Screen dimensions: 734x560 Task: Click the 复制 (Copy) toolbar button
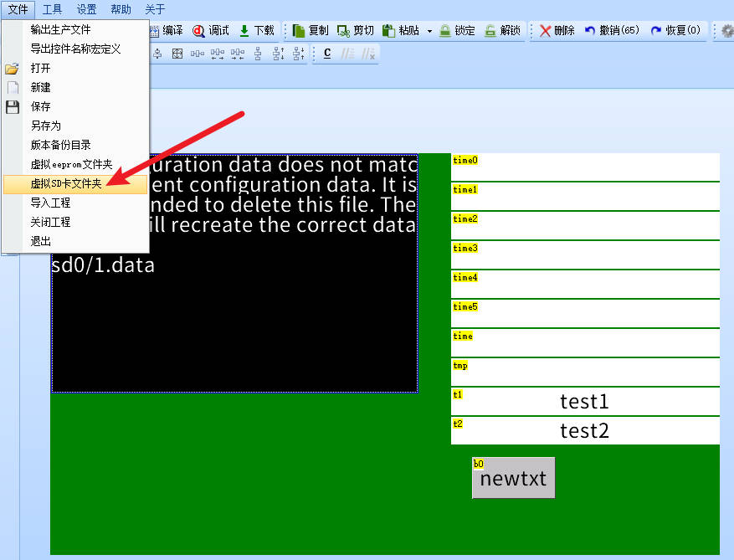(311, 31)
